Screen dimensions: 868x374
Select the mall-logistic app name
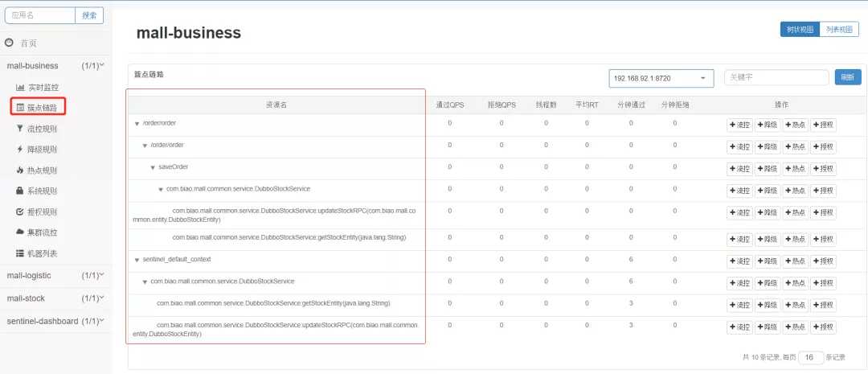pyautogui.click(x=29, y=275)
